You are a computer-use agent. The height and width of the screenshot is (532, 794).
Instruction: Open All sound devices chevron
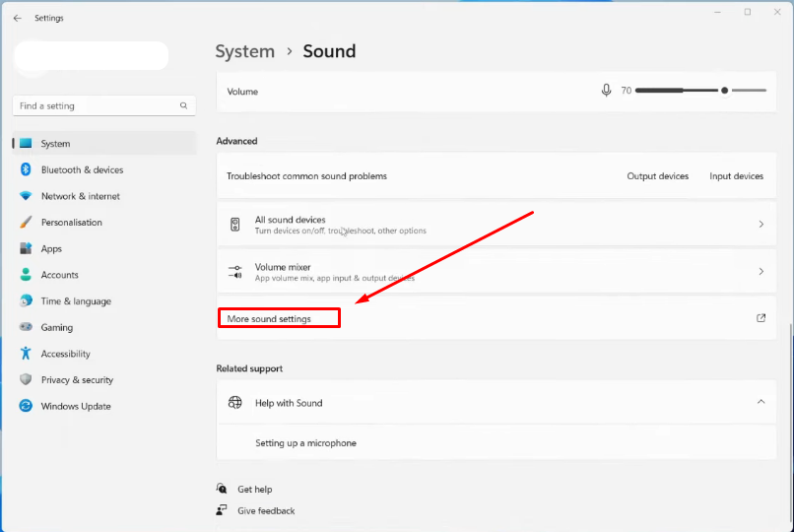click(x=761, y=224)
